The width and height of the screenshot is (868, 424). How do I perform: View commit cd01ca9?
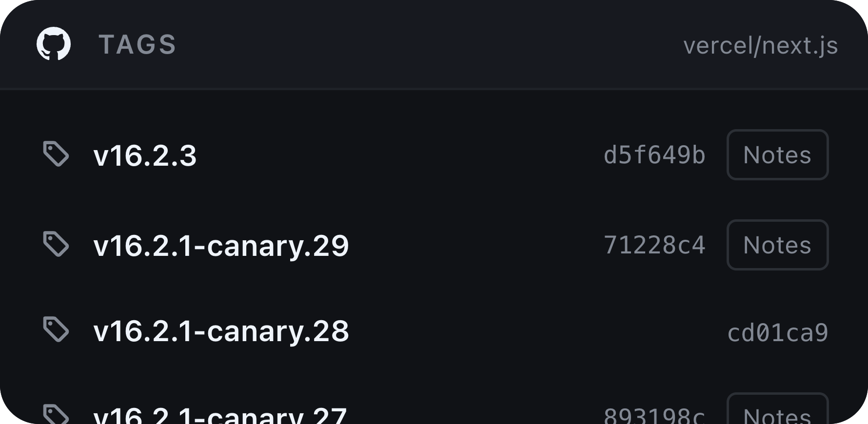[778, 333]
